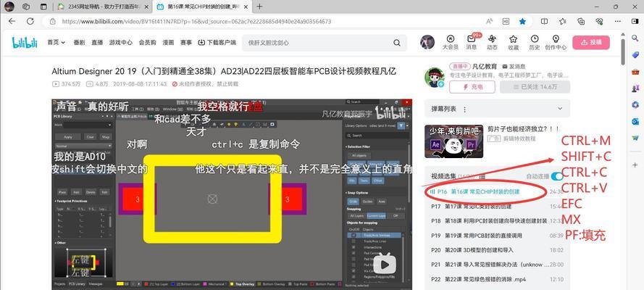The width and height of the screenshot is (644, 290).
Task: Open the Edge split screen icon
Action: pos(544,21)
